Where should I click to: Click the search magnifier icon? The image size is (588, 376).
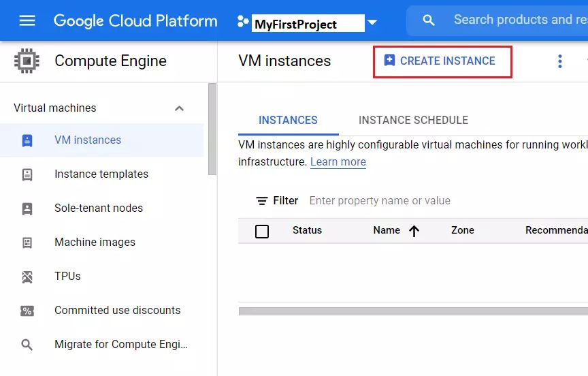coord(428,20)
